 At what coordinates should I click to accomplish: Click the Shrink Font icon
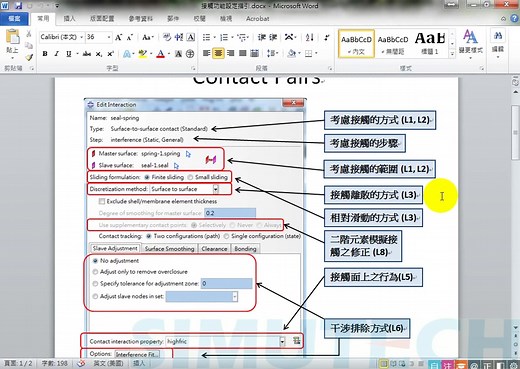tap(130, 37)
